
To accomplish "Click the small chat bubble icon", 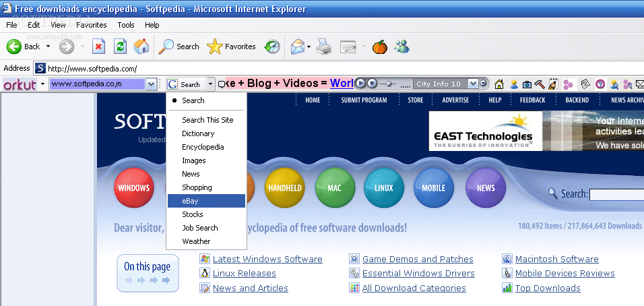I will (x=222, y=84).
